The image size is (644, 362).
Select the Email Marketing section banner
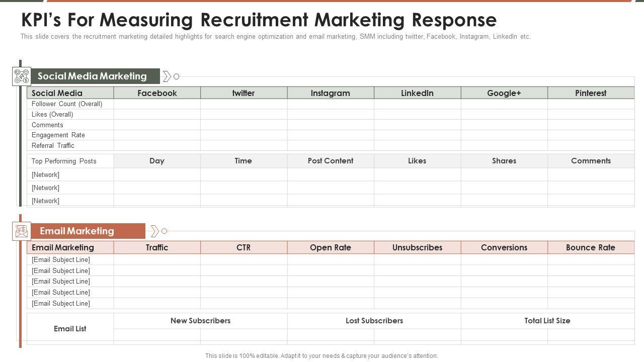click(77, 231)
